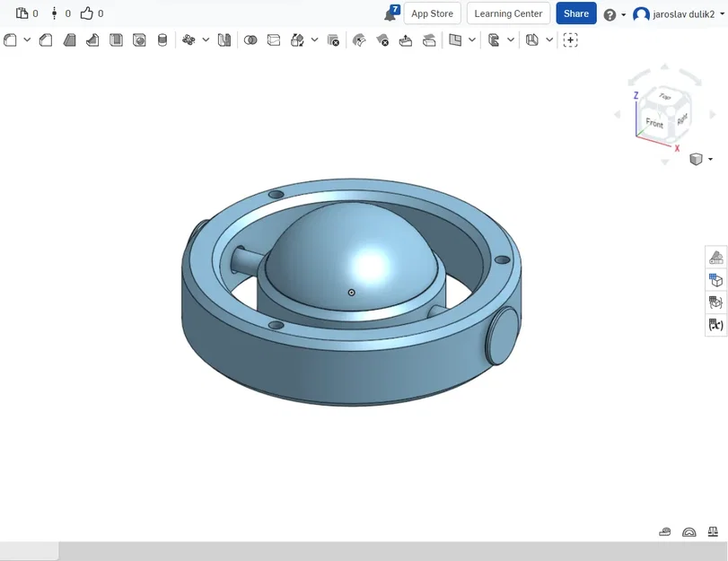728x561 pixels.
Task: Click the tab at bottom-left of the tab bar
Action: [x=30, y=551]
